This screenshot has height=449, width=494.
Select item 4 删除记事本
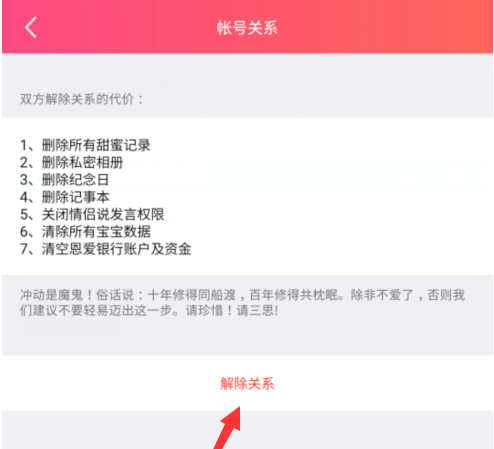[x=65, y=197]
